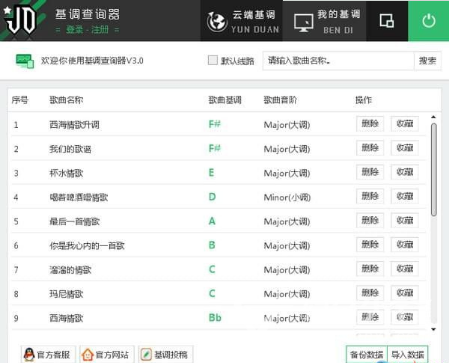Delete song 西海情歌升调 in row 1
The width and height of the screenshot is (449, 363).
coord(370,124)
